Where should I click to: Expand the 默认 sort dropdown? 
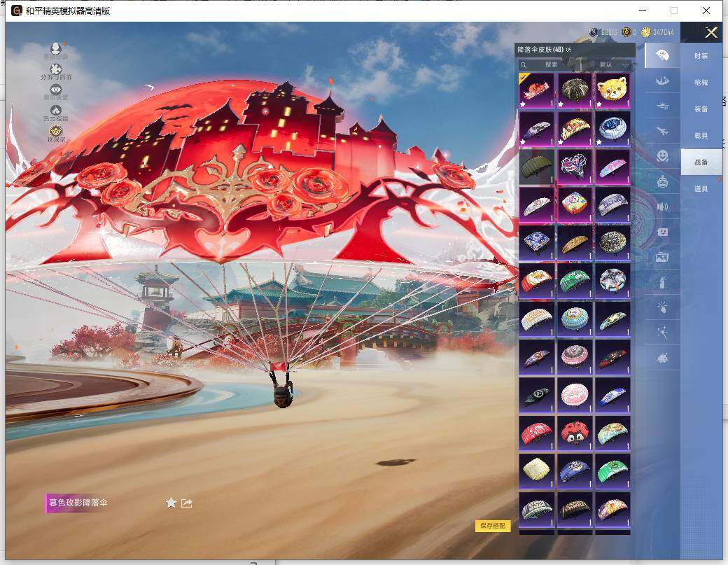pyautogui.click(x=612, y=64)
